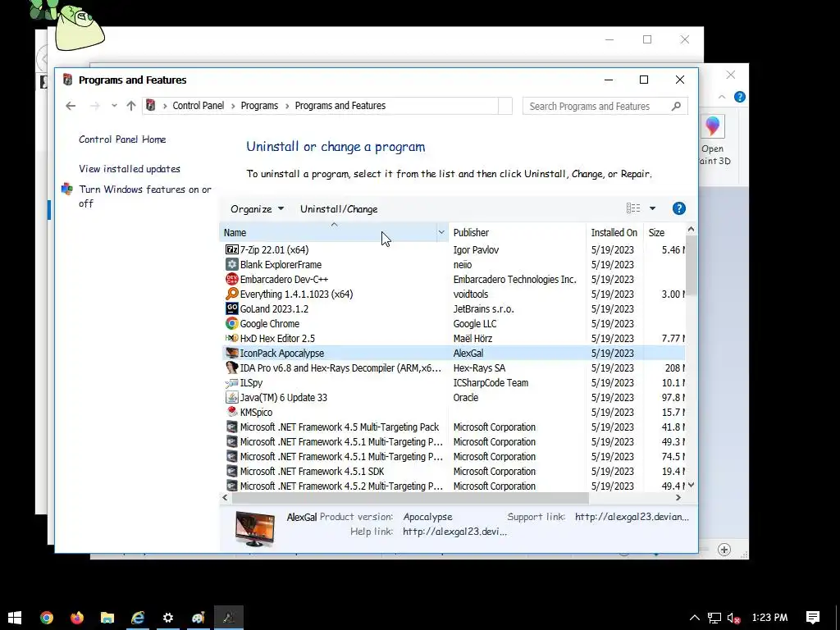This screenshot has width=840, height=630.
Task: Select the Hex-Rays SA publisher cell
Action: coord(479,368)
